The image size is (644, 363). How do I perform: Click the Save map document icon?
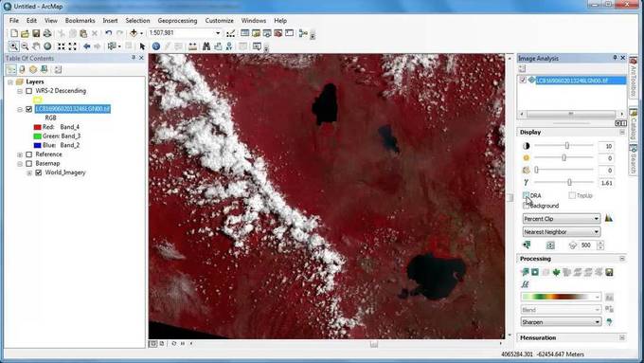(36, 33)
